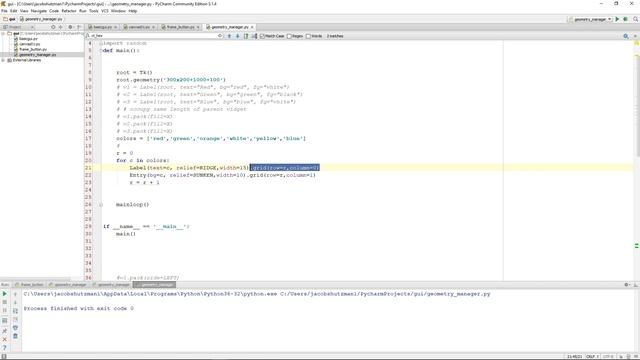Click the Run panel layout icon

5,320
